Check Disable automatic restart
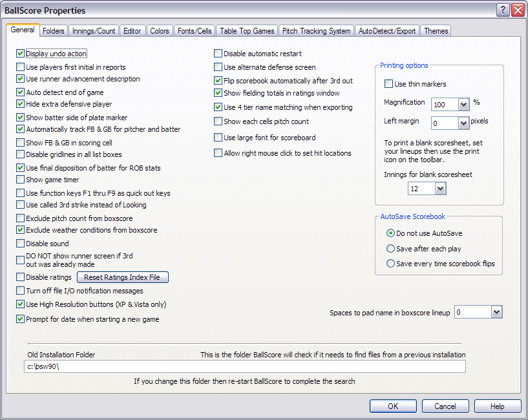This screenshot has height=420, width=528. click(x=218, y=54)
